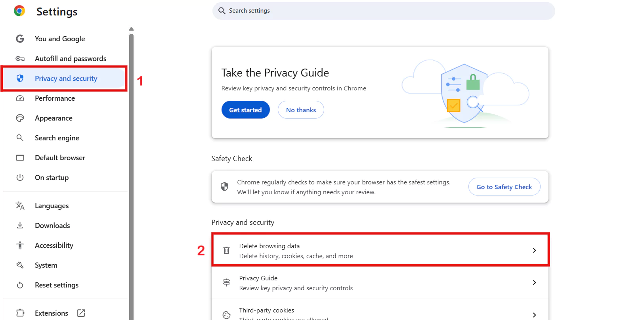Click the trash icon for Delete browsing data
The width and height of the screenshot is (644, 320).
(226, 251)
